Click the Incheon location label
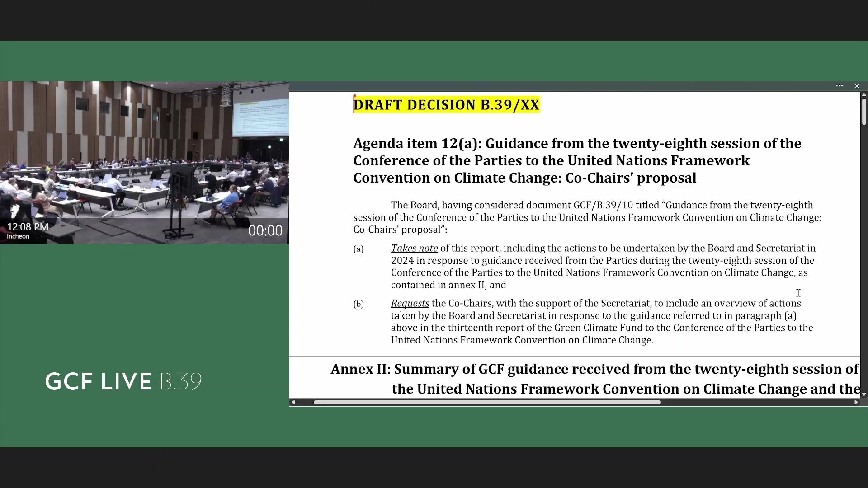The height and width of the screenshot is (488, 868). tap(18, 236)
